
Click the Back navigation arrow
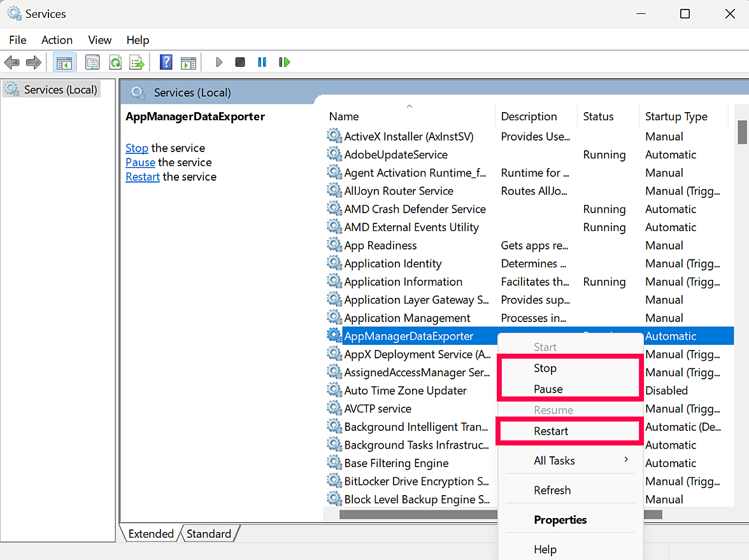point(11,62)
